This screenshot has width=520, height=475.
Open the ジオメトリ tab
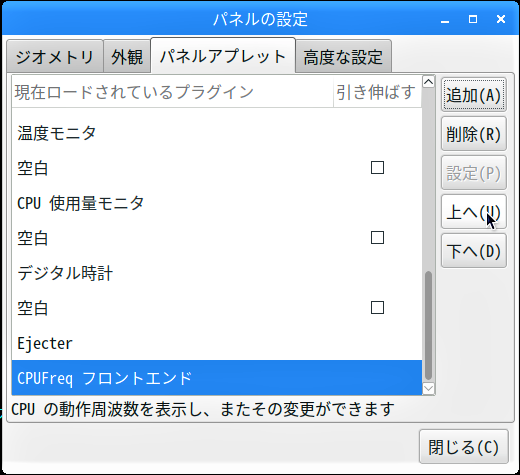point(55,56)
